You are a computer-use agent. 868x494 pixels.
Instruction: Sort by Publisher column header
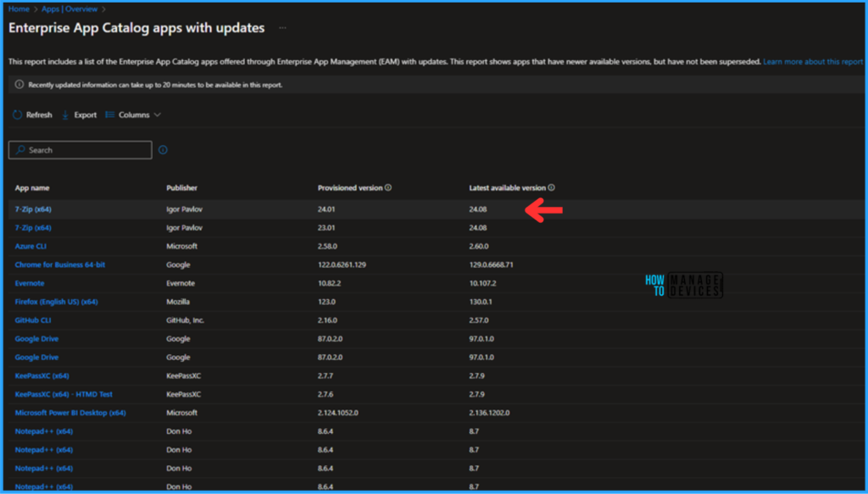click(x=182, y=188)
